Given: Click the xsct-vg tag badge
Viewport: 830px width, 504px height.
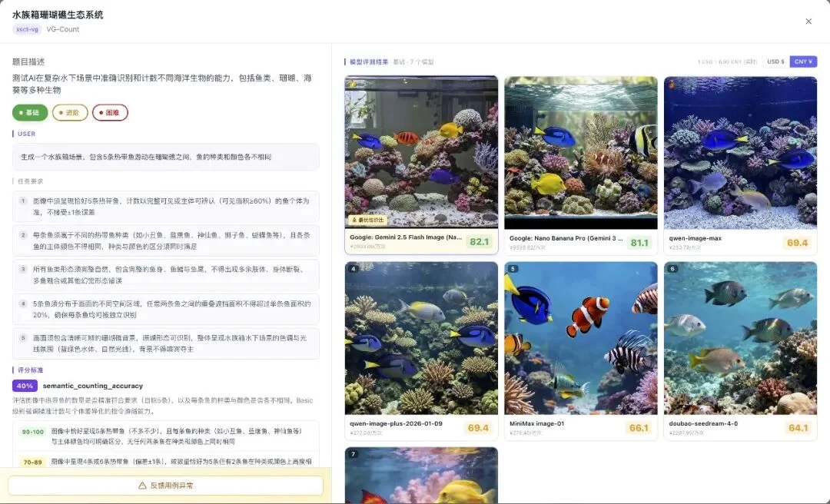Looking at the screenshot, I should [25, 28].
